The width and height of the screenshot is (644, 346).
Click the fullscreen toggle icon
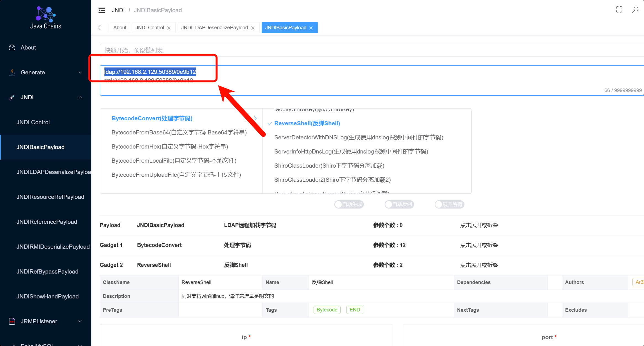[619, 10]
